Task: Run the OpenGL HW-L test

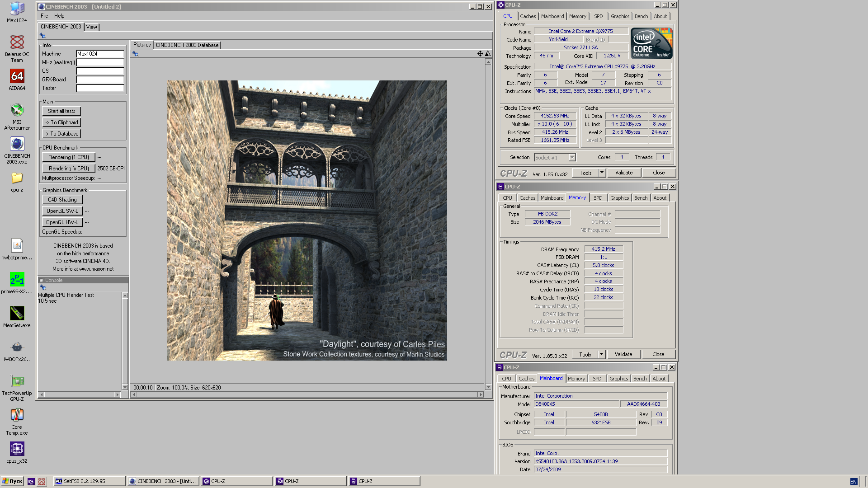Action: [x=62, y=222]
